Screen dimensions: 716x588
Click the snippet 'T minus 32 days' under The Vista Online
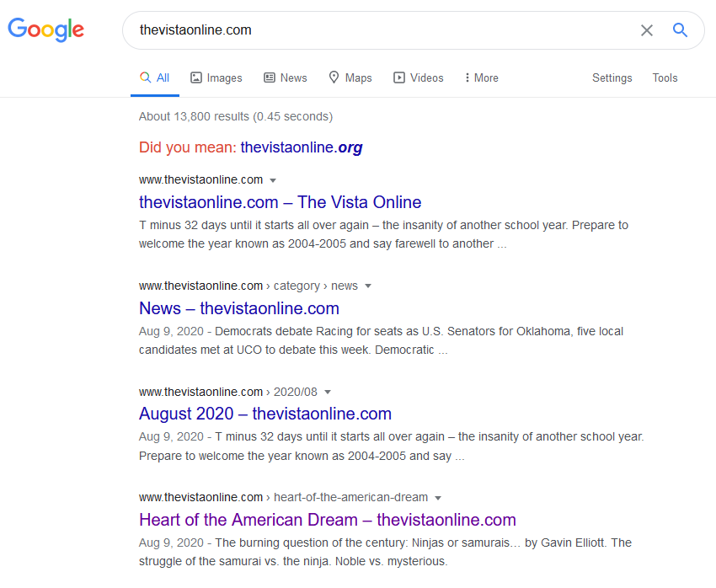[383, 234]
